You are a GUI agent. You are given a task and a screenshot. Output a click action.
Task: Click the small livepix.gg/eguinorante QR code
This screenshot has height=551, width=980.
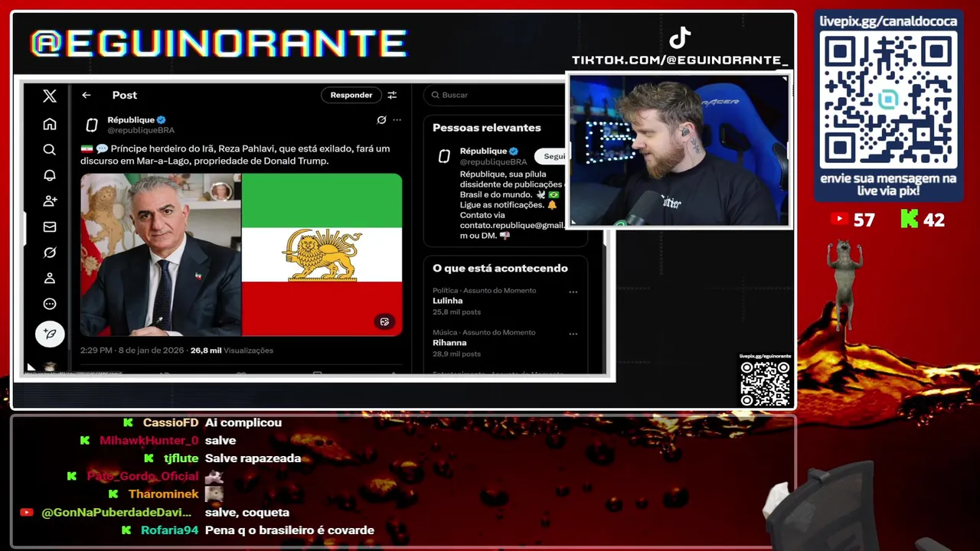click(765, 383)
